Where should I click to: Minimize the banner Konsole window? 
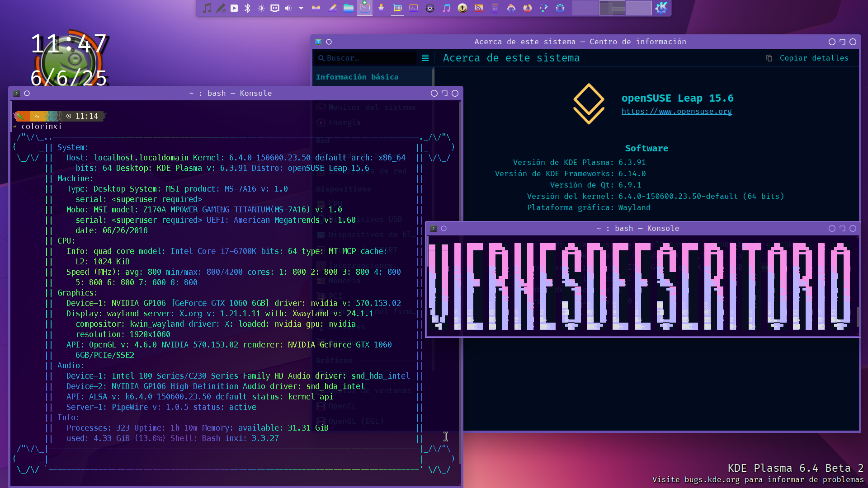click(832, 229)
